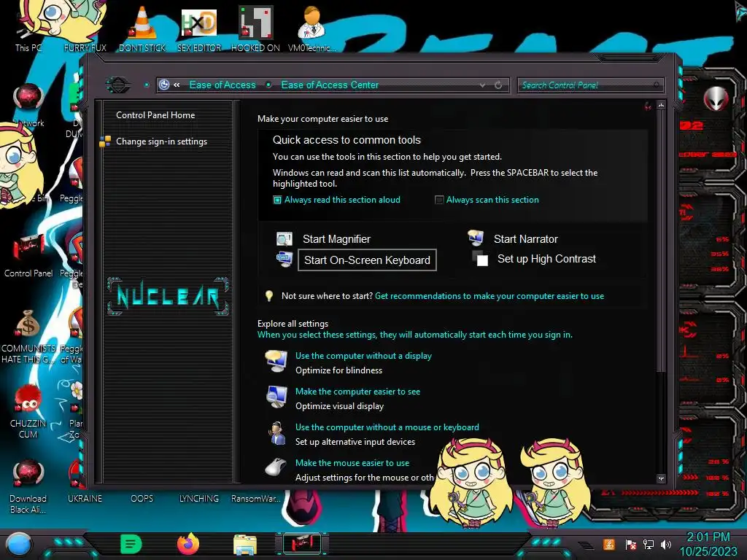
Task: Toggle Always read this section aloud
Action: pyautogui.click(x=277, y=200)
